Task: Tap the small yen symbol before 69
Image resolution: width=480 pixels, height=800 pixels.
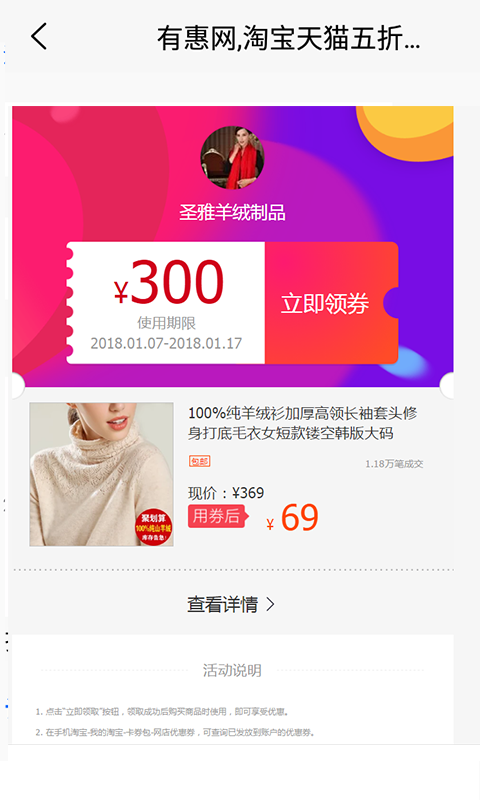Action: coord(270,524)
